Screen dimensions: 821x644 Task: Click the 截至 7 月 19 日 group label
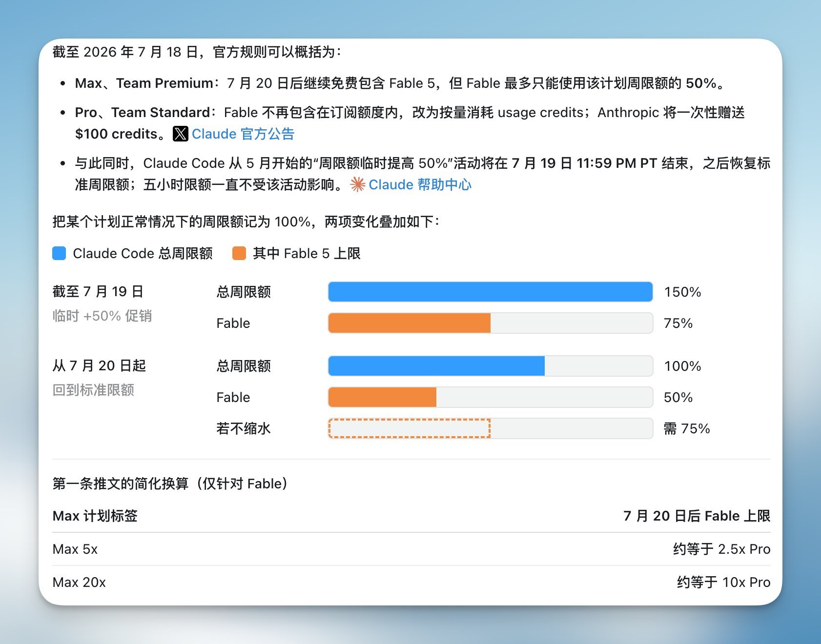(x=98, y=292)
